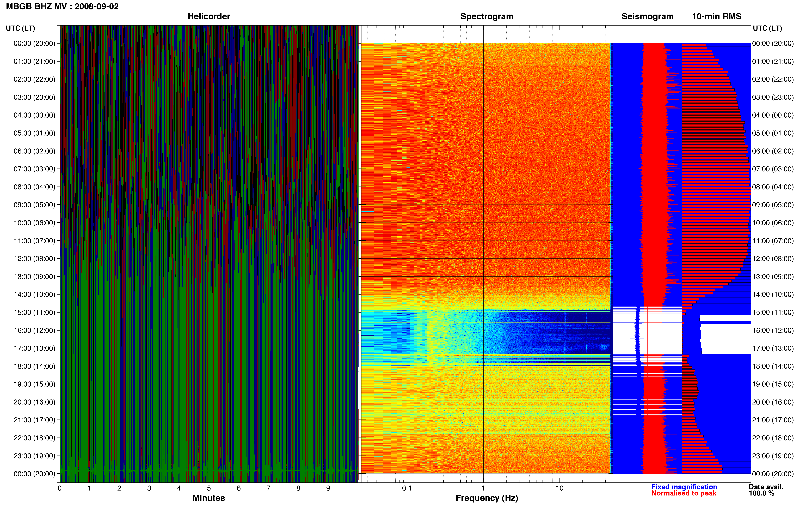Click the Normalised to peak legend text
Image resolution: width=812 pixels, height=508 pixels.
pos(684,493)
